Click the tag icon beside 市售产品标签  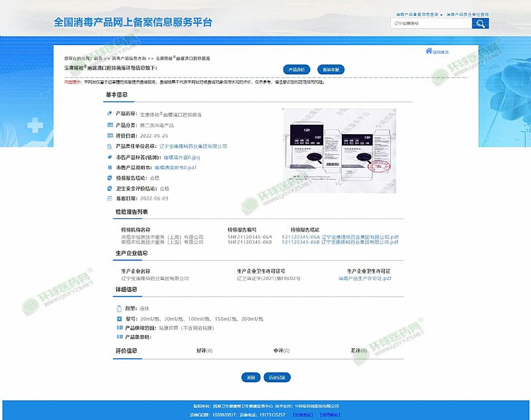[110, 157]
